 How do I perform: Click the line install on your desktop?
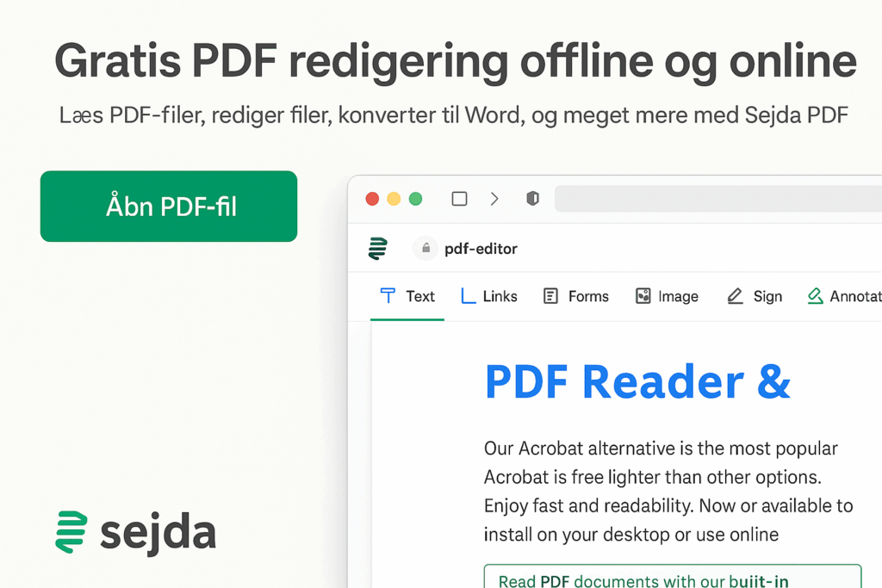click(631, 535)
